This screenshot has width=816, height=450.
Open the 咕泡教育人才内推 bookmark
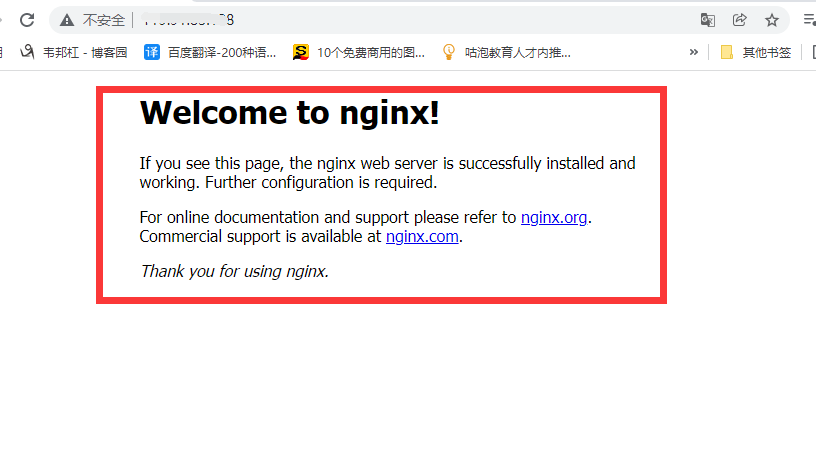point(506,52)
